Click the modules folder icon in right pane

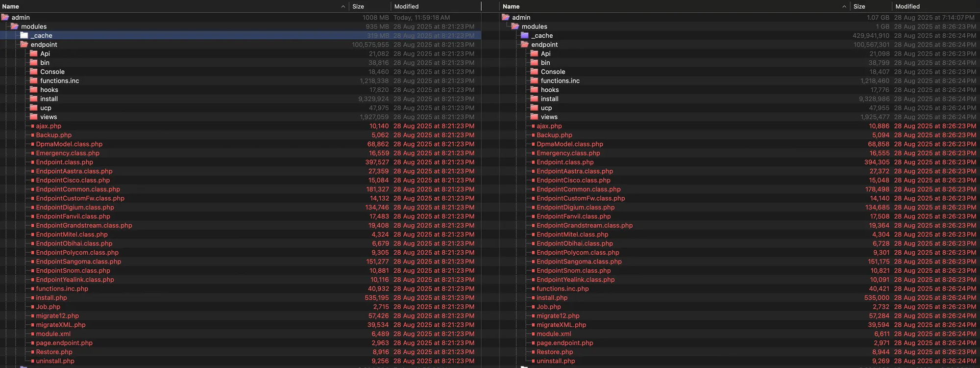tap(515, 26)
